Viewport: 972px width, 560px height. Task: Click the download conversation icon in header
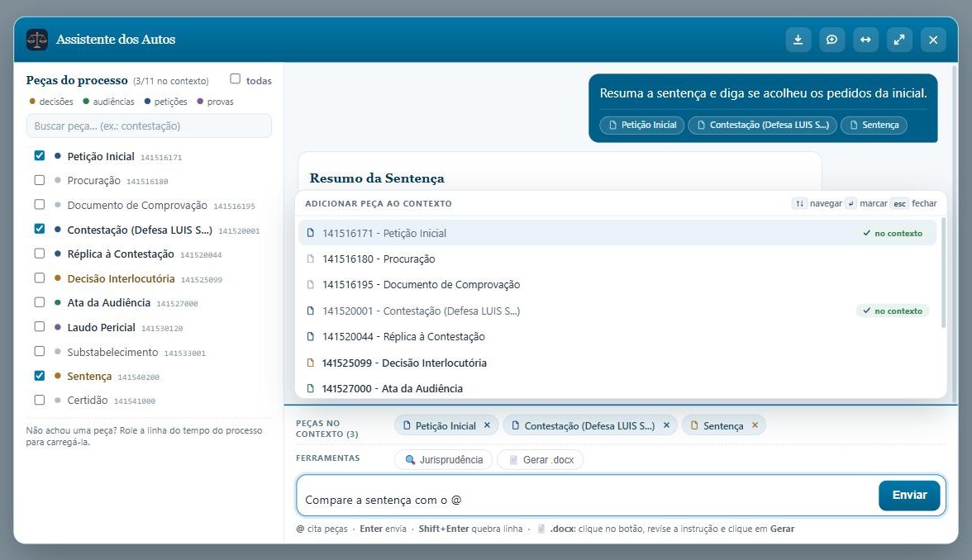click(798, 40)
